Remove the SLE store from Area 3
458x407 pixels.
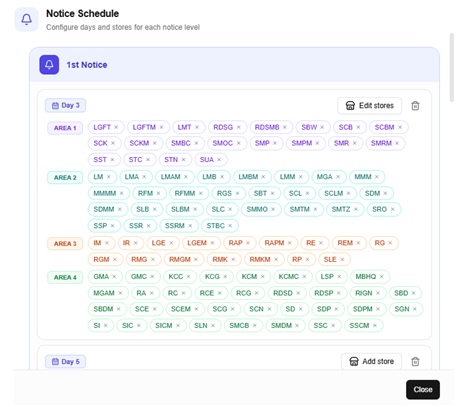tap(342, 259)
